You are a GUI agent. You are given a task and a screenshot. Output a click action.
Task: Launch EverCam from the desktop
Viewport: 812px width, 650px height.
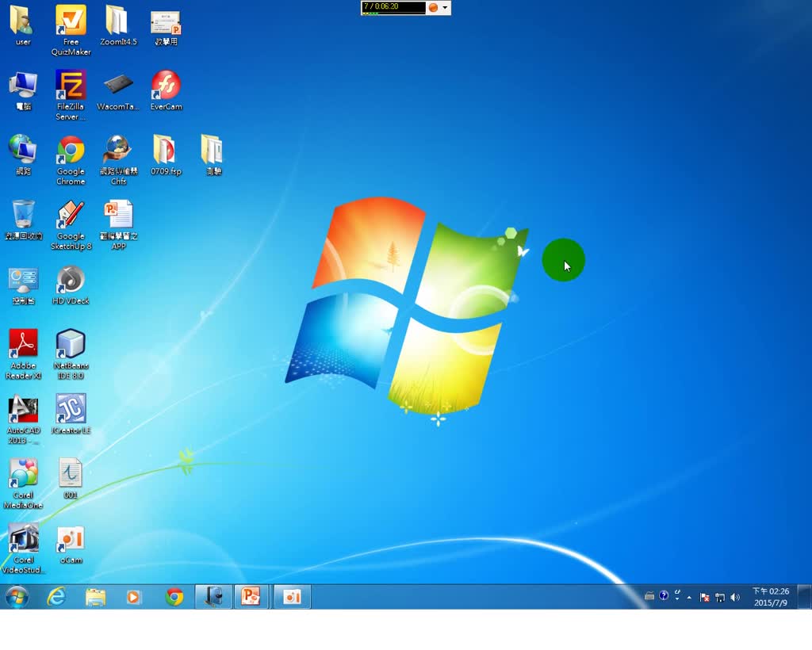click(166, 90)
